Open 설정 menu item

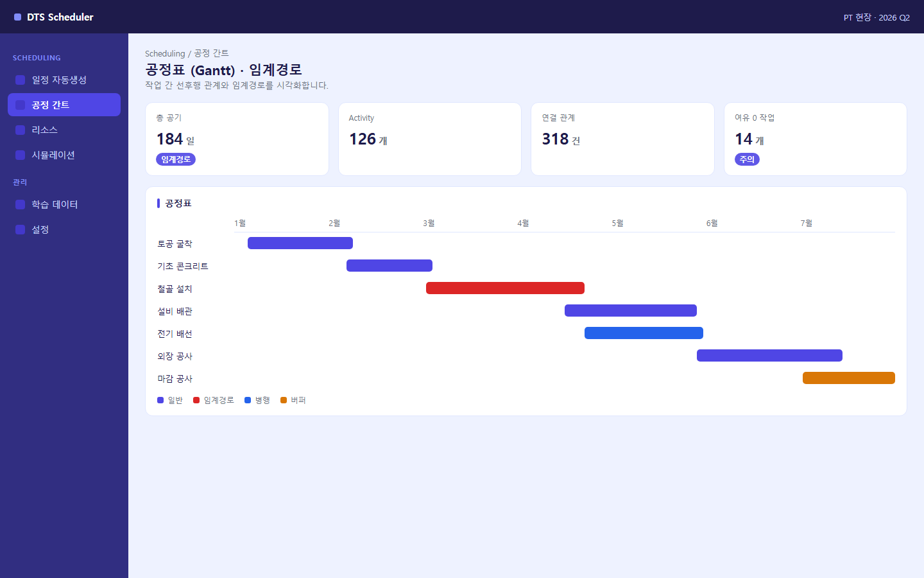click(x=64, y=229)
